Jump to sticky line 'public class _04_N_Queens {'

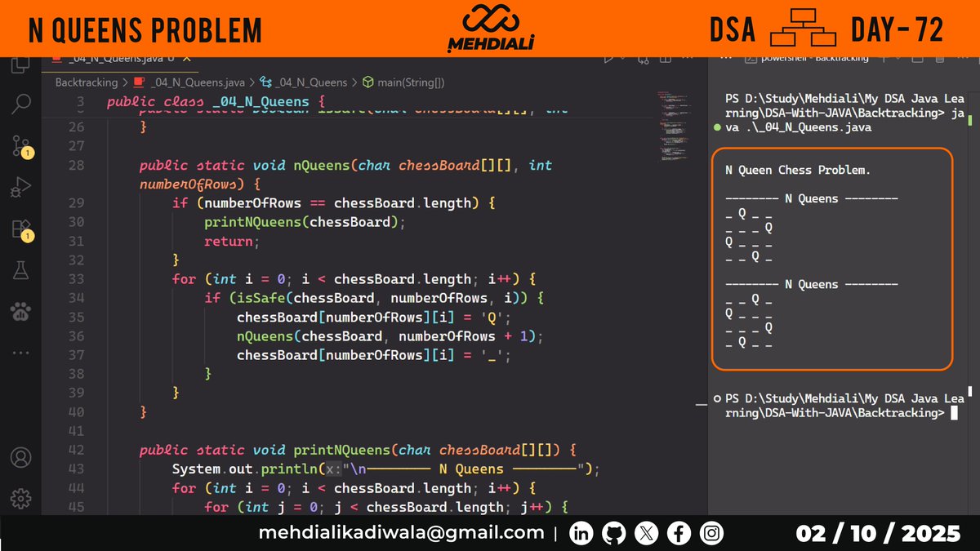[216, 102]
